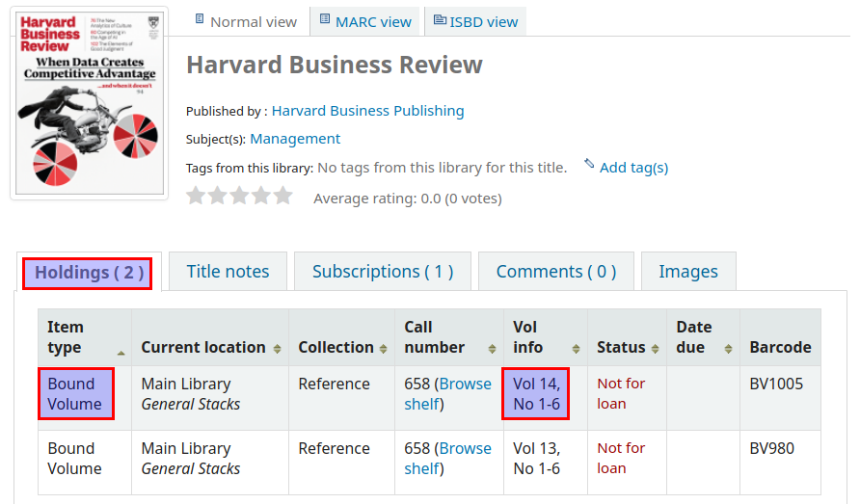
Task: Click Main Library location in BV1005 row
Action: 186,384
